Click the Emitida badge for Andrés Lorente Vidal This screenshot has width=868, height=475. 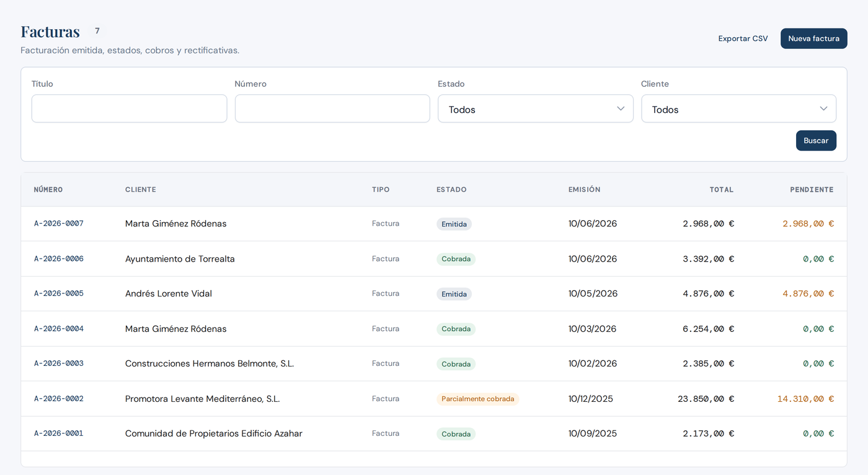tap(454, 294)
